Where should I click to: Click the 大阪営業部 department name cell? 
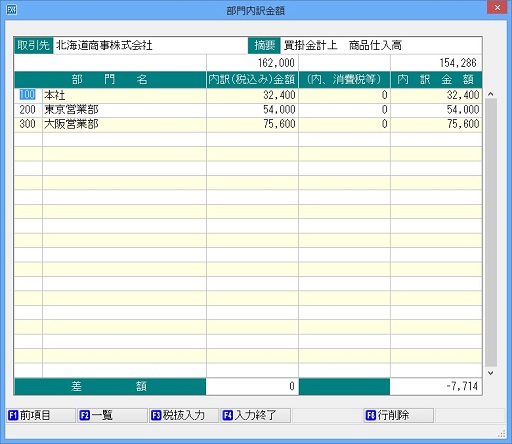pyautogui.click(x=124, y=124)
